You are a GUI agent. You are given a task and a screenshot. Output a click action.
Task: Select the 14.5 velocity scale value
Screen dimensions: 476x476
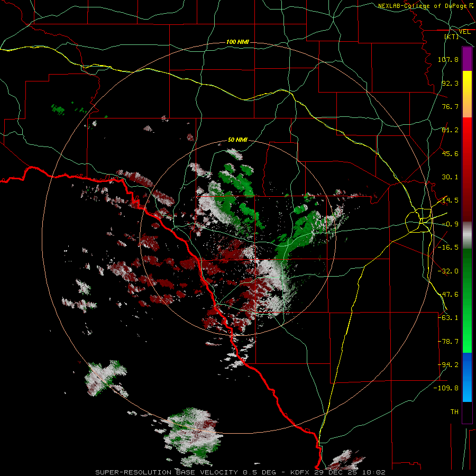pos(450,200)
